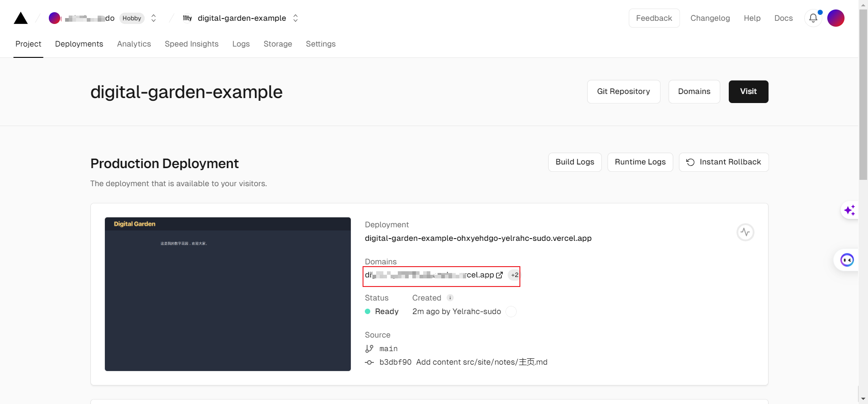The width and height of the screenshot is (868, 404).
Task: Click the deployment activity pulse icon
Action: click(745, 232)
